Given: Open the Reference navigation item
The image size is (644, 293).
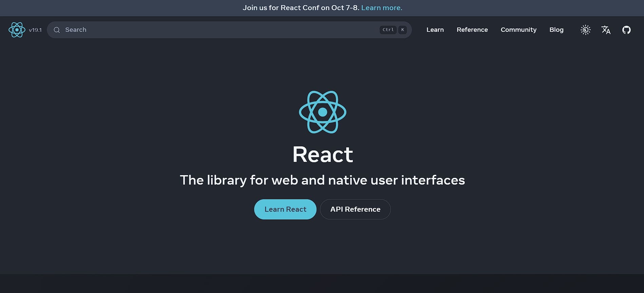Looking at the screenshot, I should [472, 30].
